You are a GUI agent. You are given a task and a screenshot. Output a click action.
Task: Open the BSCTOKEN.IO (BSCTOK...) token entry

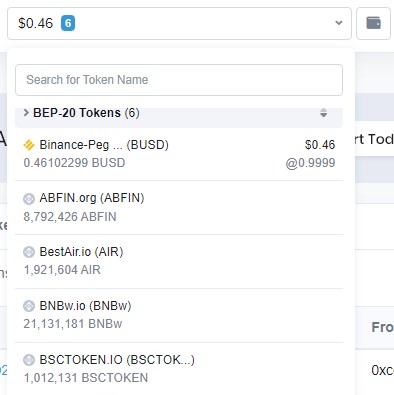coord(179,369)
